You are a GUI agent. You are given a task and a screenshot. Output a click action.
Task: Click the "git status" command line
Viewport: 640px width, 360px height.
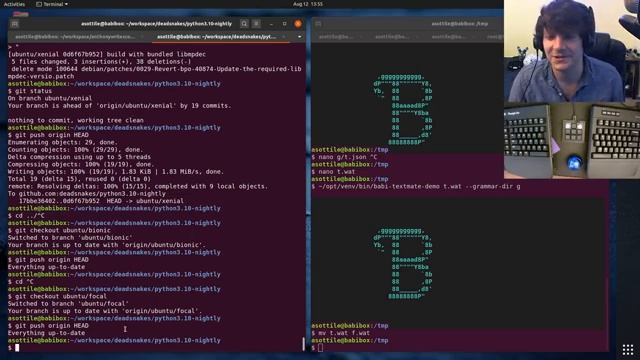pos(30,91)
